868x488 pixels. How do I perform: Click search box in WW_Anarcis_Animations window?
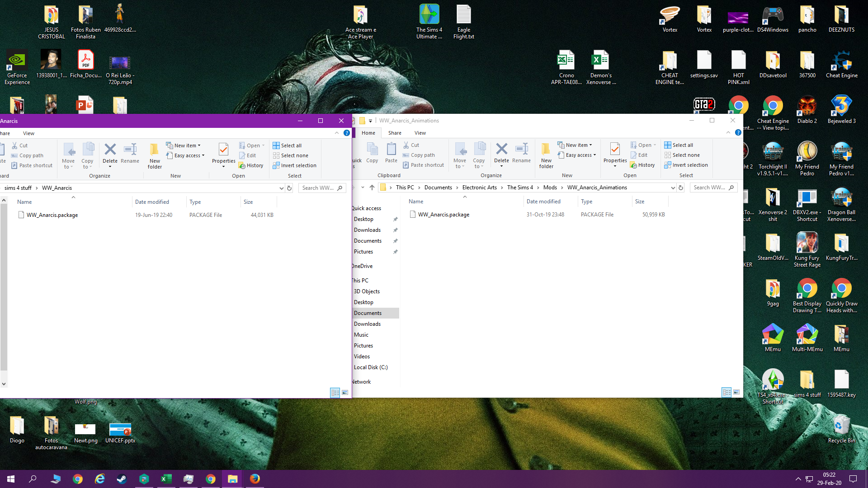tap(713, 188)
